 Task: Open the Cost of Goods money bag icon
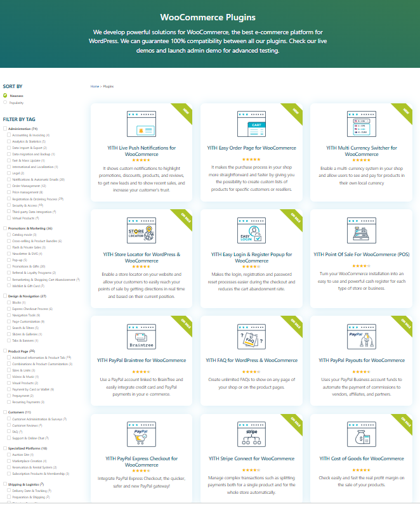361,434
